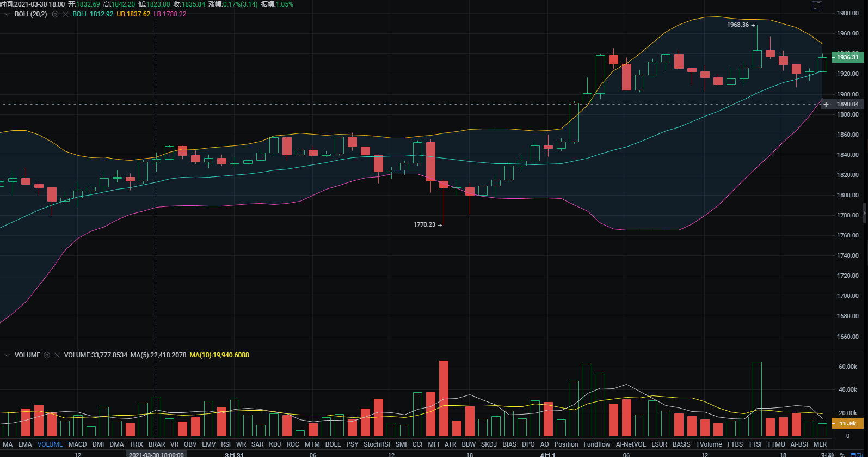Image resolution: width=868 pixels, height=457 pixels.
Task: Enable the logarithmic scale (对数)
Action: pos(828,454)
